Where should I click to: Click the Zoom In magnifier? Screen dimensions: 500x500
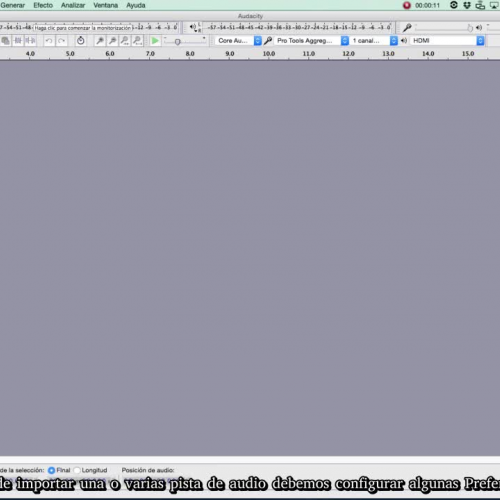click(99, 41)
